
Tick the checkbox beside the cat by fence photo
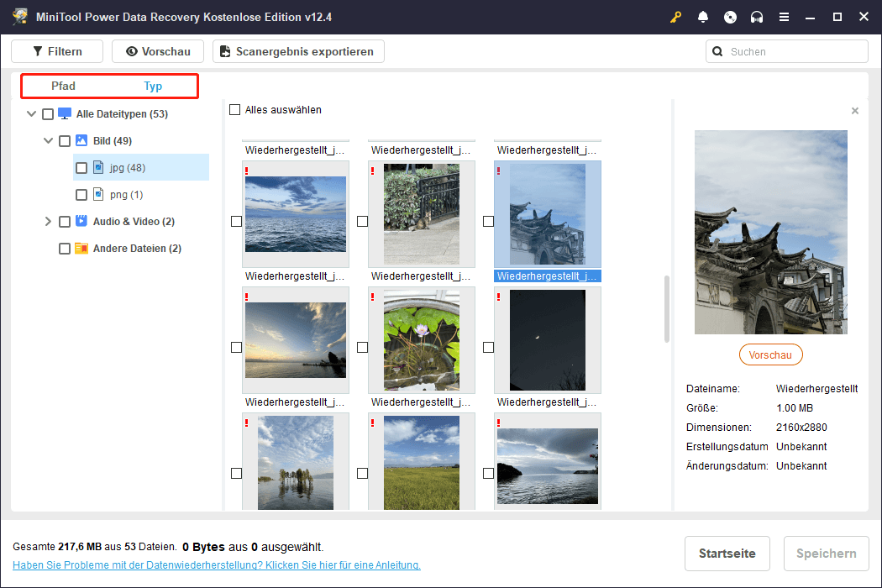tap(362, 222)
